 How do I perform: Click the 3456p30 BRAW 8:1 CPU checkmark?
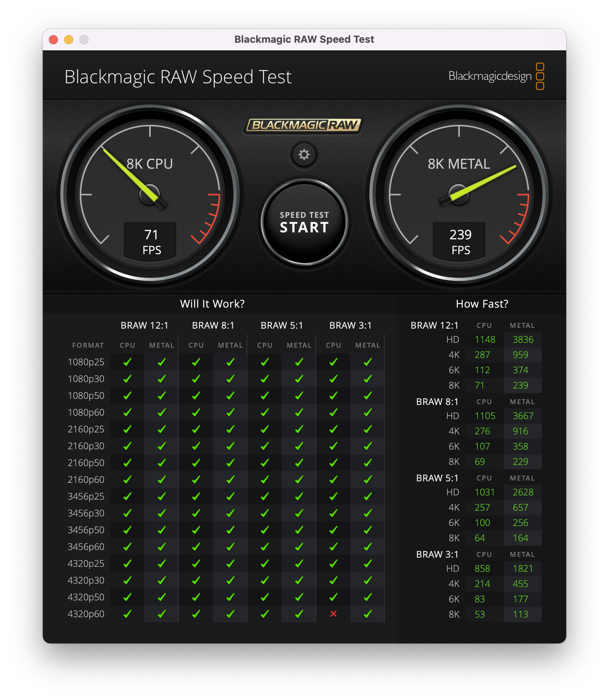[x=196, y=513]
